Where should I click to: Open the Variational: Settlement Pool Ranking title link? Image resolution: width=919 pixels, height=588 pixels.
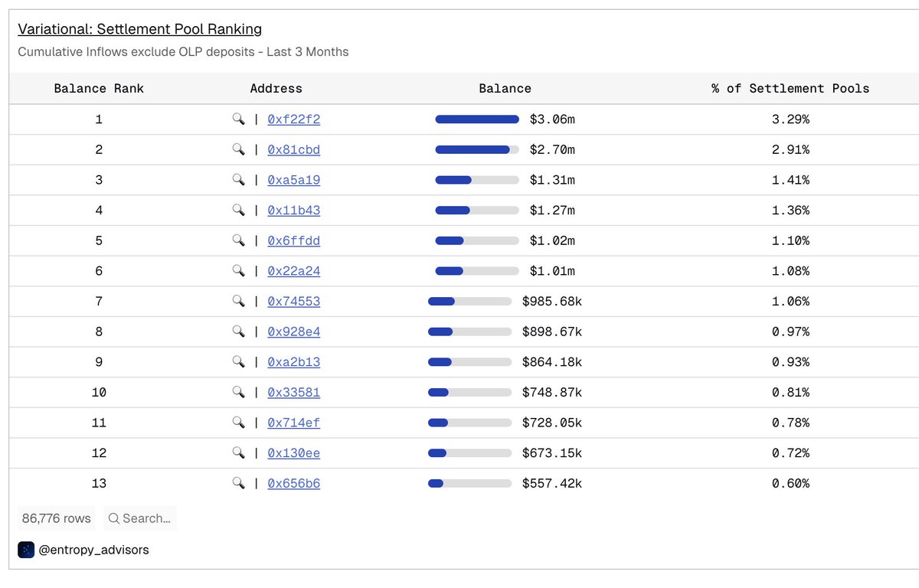coord(140,29)
